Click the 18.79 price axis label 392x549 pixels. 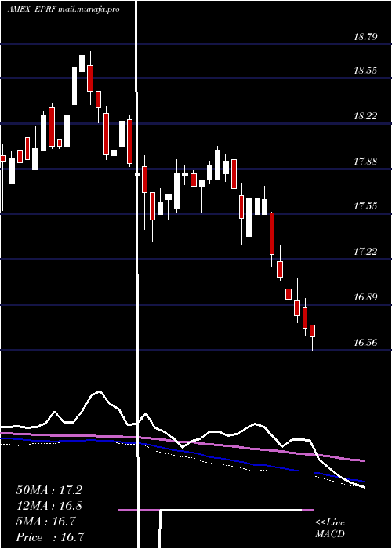tap(365, 36)
